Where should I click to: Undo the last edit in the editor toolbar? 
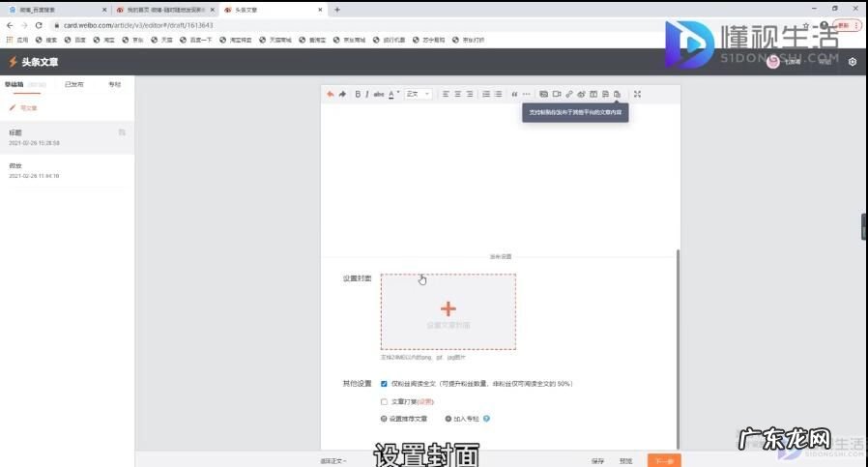point(331,94)
